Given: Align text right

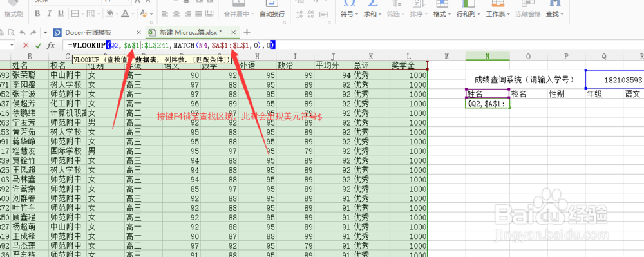Looking at the screenshot, I should [187, 14].
